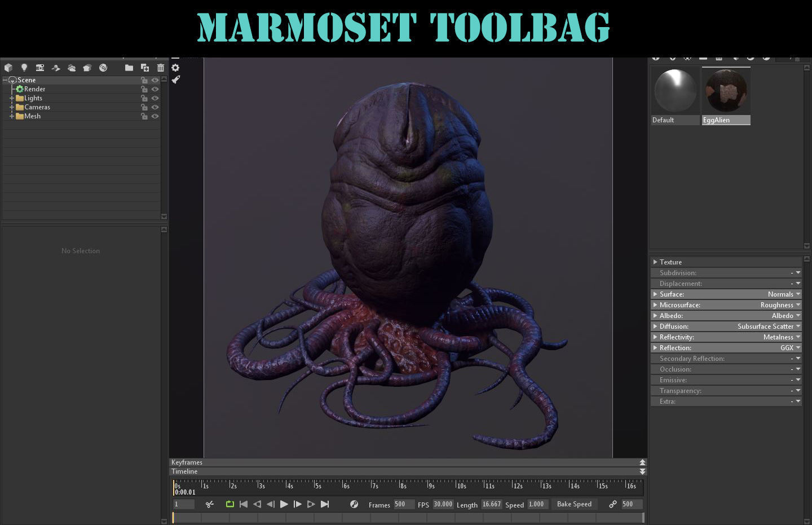
Task: Open the Surface Normals dropdown
Action: coord(798,294)
